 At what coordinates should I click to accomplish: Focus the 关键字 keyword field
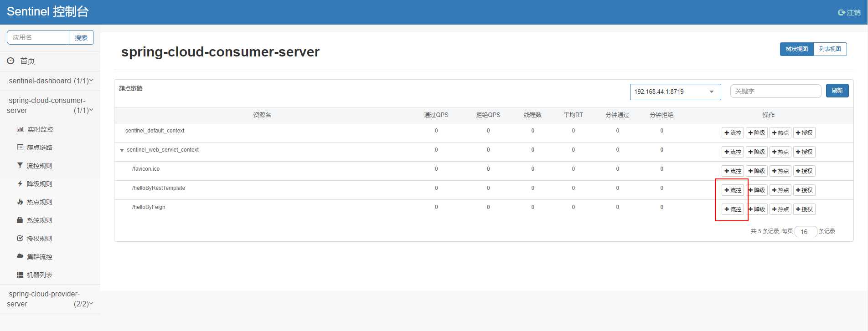click(775, 91)
